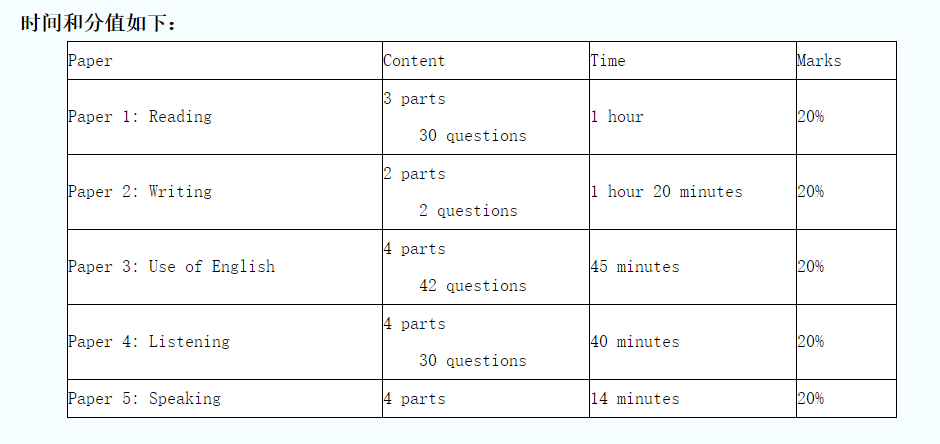Click the 3 parts text in Reading row
This screenshot has height=444, width=940.
(x=414, y=99)
